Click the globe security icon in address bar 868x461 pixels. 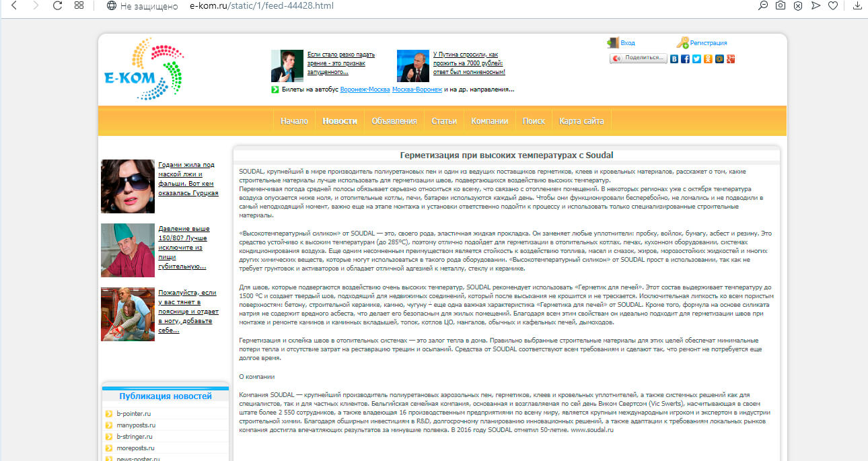pyautogui.click(x=112, y=6)
